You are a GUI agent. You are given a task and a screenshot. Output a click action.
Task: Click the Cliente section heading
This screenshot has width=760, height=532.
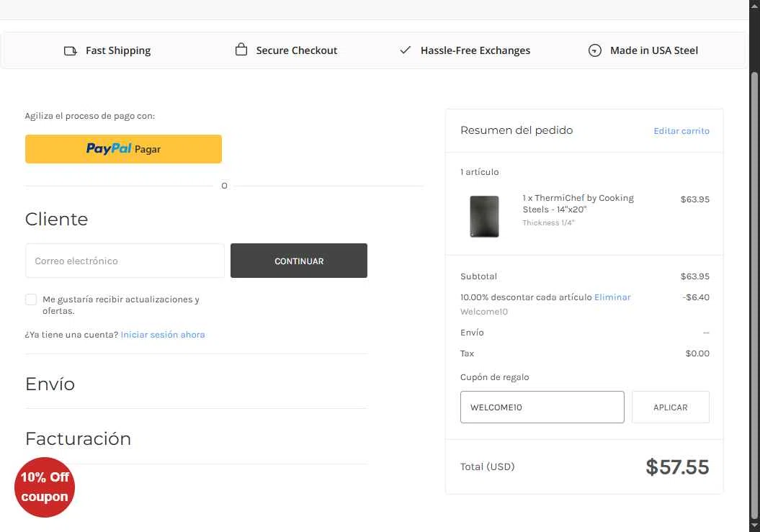(56, 219)
